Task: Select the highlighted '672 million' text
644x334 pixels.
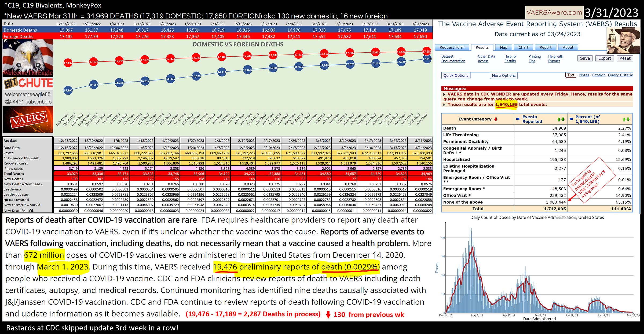Action: (44, 255)
